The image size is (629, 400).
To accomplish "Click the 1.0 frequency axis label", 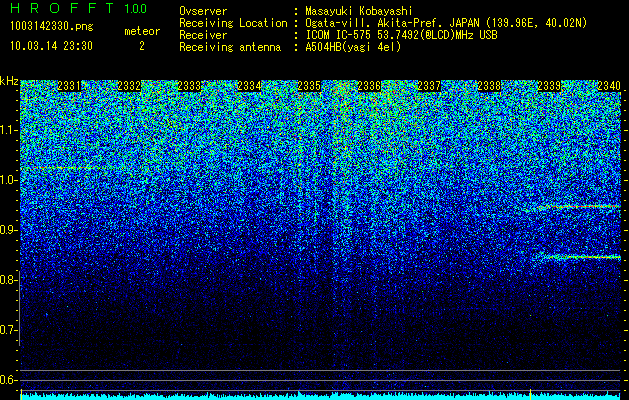I will pos(8,180).
